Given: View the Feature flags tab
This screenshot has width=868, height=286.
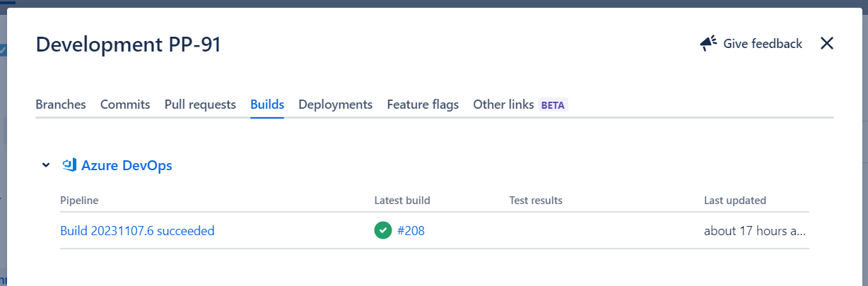Looking at the screenshot, I should (x=423, y=105).
